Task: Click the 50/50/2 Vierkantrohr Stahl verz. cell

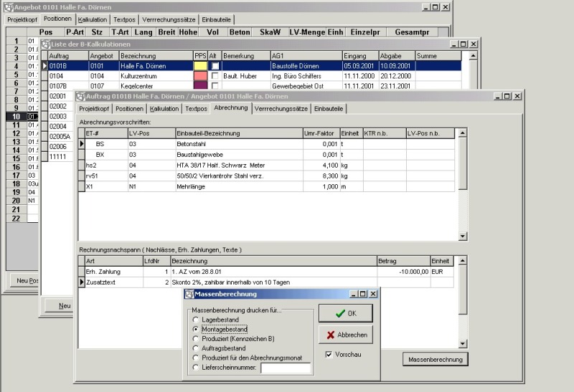Action: [x=240, y=176]
